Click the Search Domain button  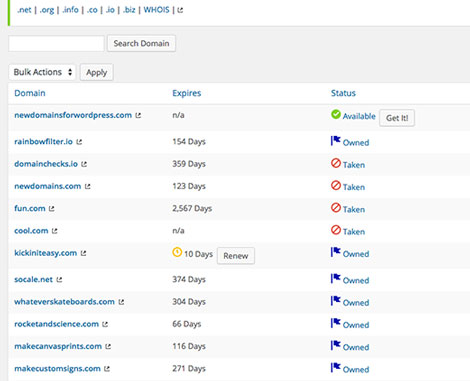coord(141,43)
